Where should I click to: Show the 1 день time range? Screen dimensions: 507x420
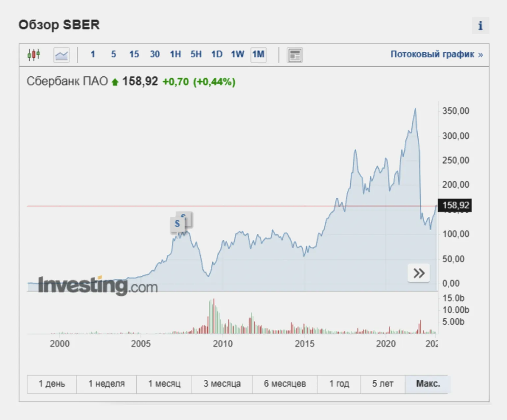click(x=52, y=384)
